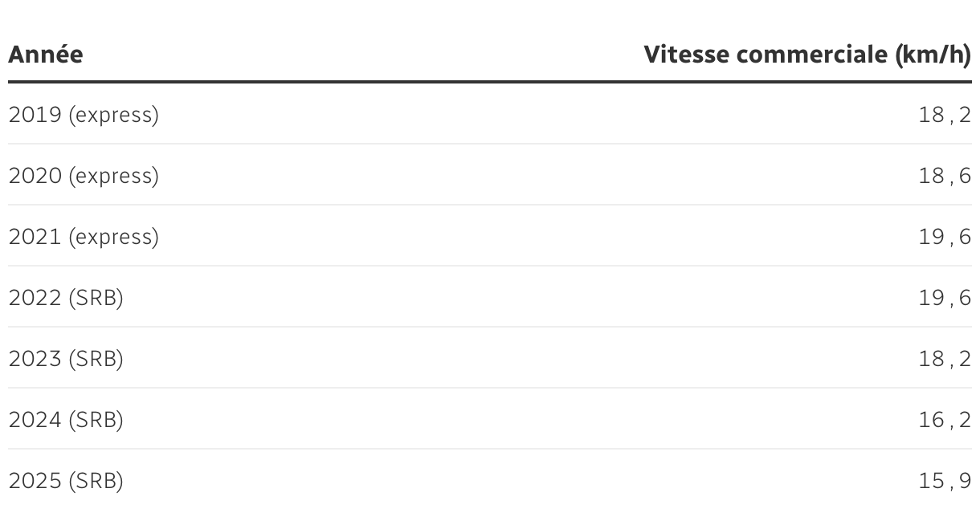Select the 2022 (SRB) year cell
Viewport: 980px width, 517px height.
(66, 298)
